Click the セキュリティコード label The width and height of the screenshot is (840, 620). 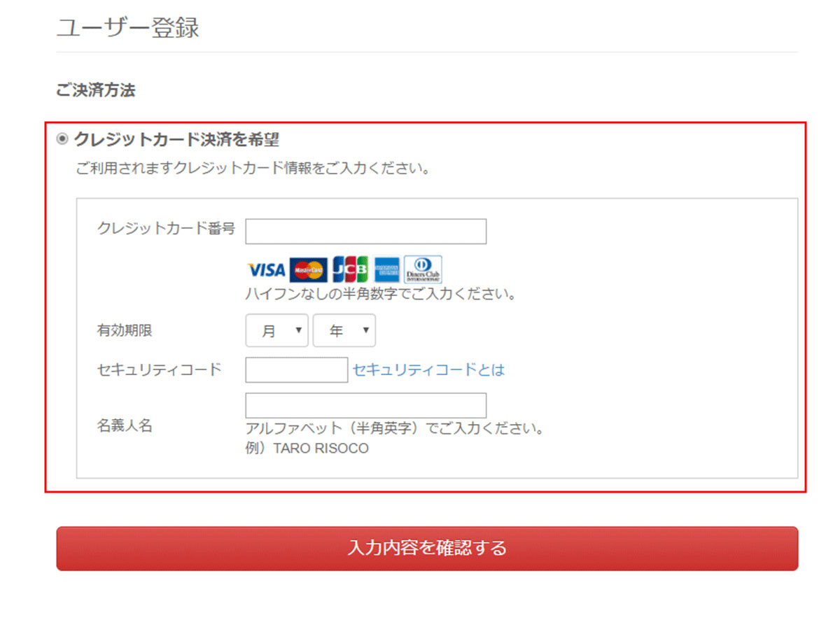click(160, 370)
